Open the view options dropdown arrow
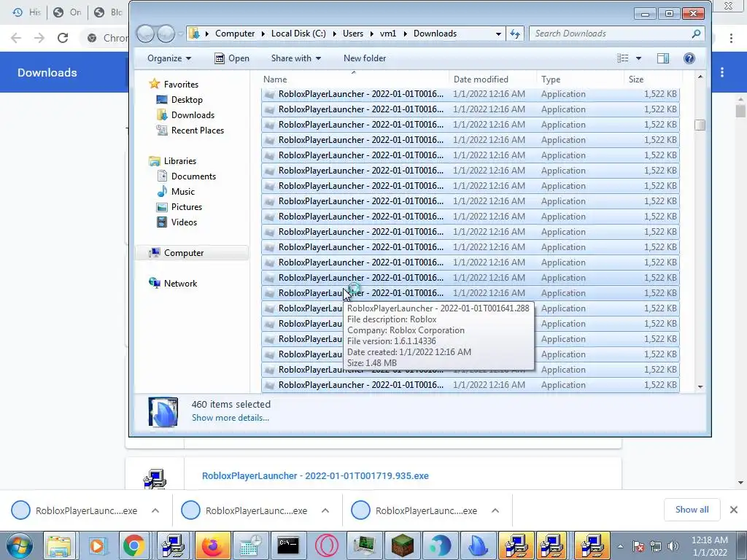The height and width of the screenshot is (560, 747). 638,58
